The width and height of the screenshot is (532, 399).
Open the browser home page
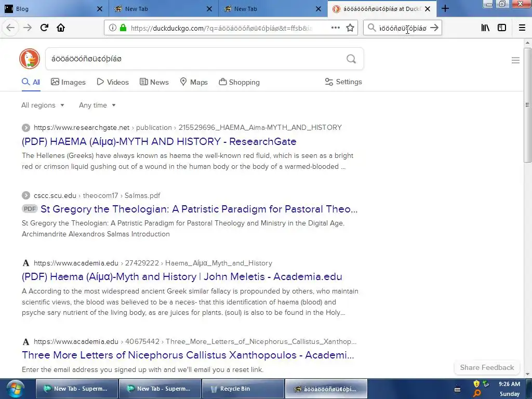[x=61, y=28]
